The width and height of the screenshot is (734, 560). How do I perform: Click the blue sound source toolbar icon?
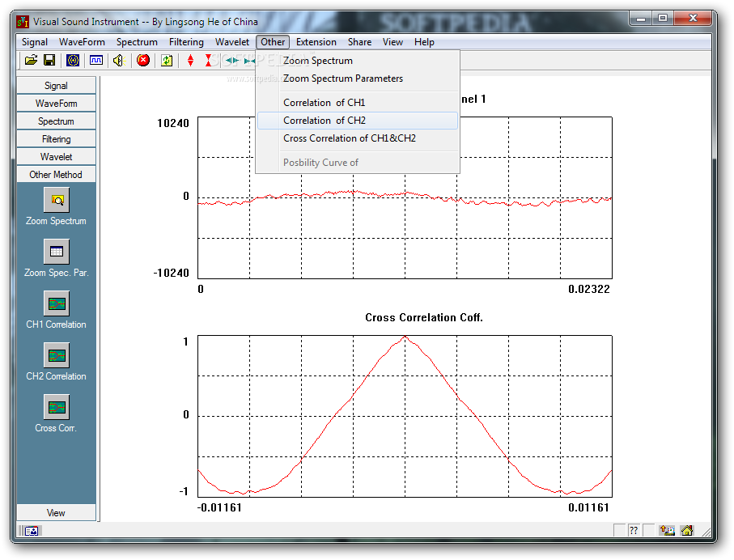pos(73,60)
